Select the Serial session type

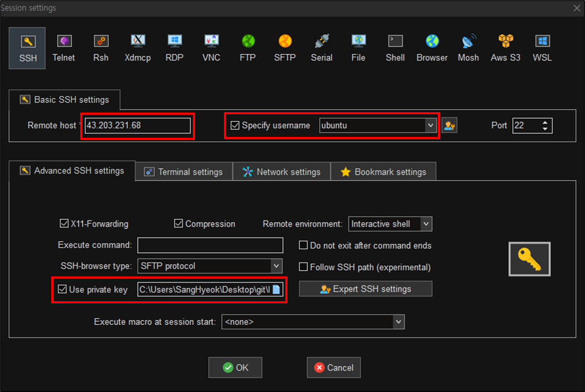[x=322, y=48]
